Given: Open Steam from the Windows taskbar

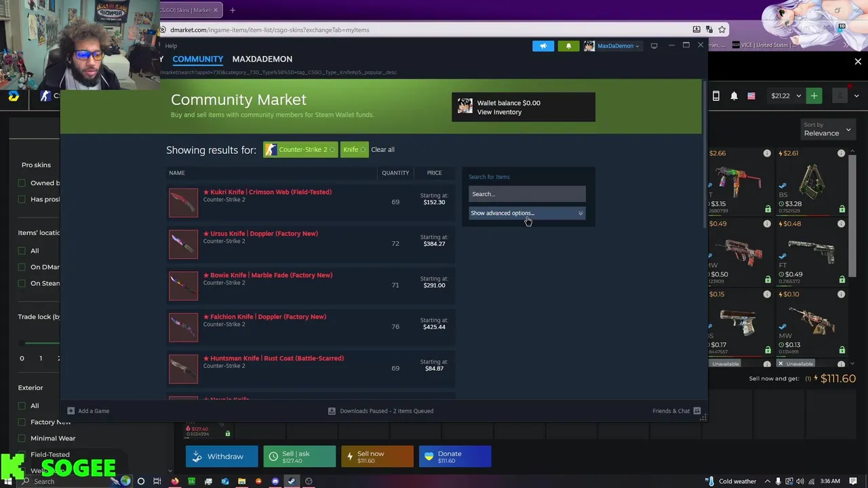Looking at the screenshot, I should pyautogui.click(x=292, y=482).
